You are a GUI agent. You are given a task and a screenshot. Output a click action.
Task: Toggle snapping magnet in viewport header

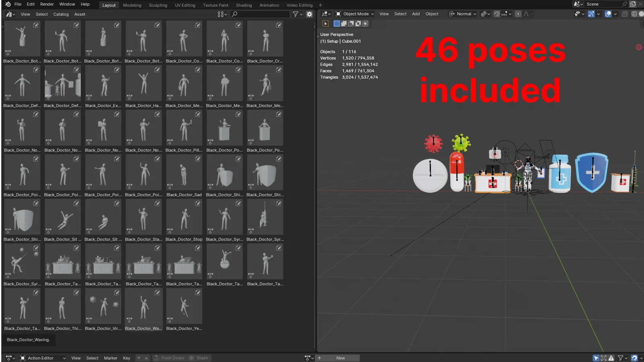click(497, 14)
